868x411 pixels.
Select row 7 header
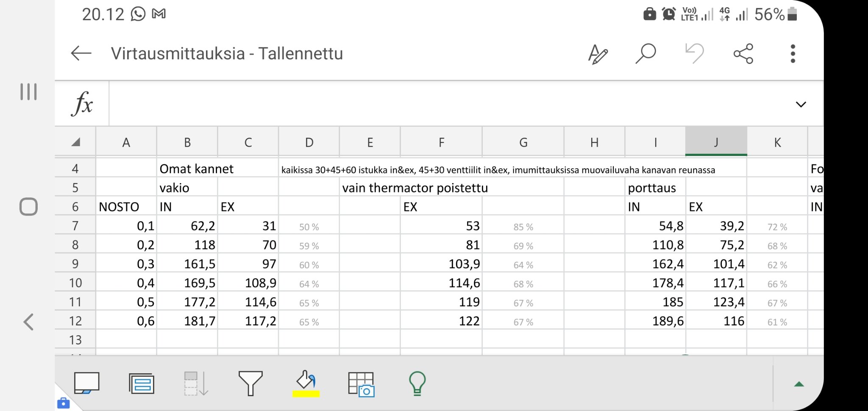click(75, 226)
